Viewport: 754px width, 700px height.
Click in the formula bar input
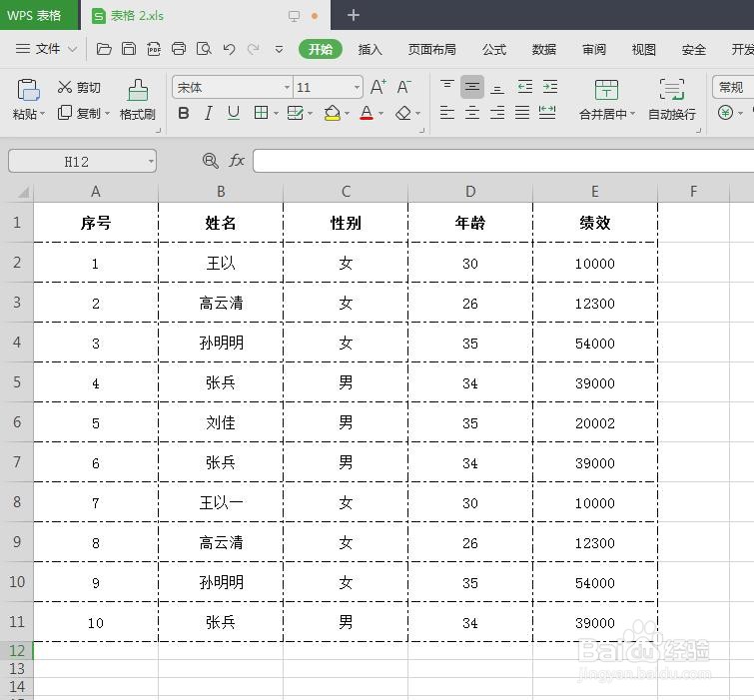click(x=503, y=161)
